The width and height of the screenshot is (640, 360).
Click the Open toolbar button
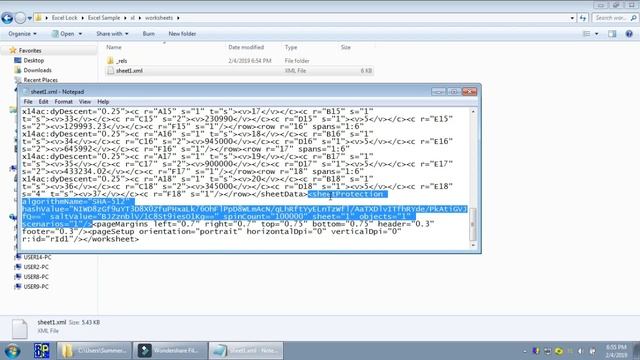tap(63, 34)
